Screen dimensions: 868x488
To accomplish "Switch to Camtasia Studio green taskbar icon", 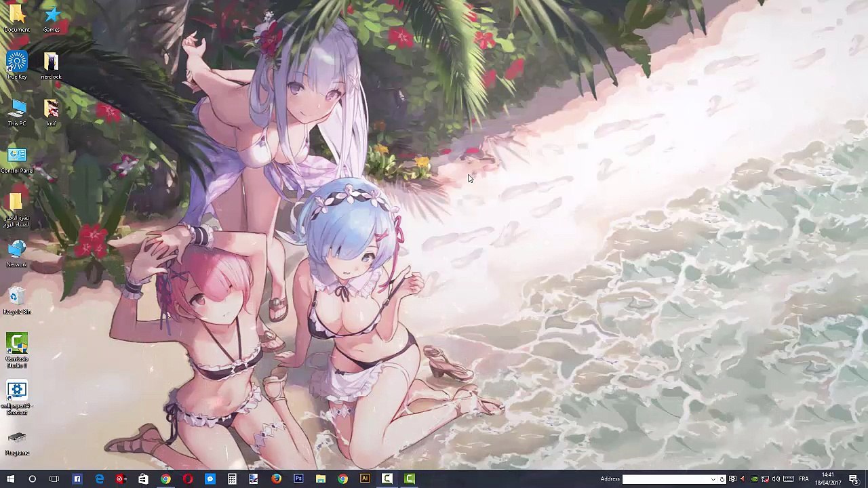I will click(410, 479).
